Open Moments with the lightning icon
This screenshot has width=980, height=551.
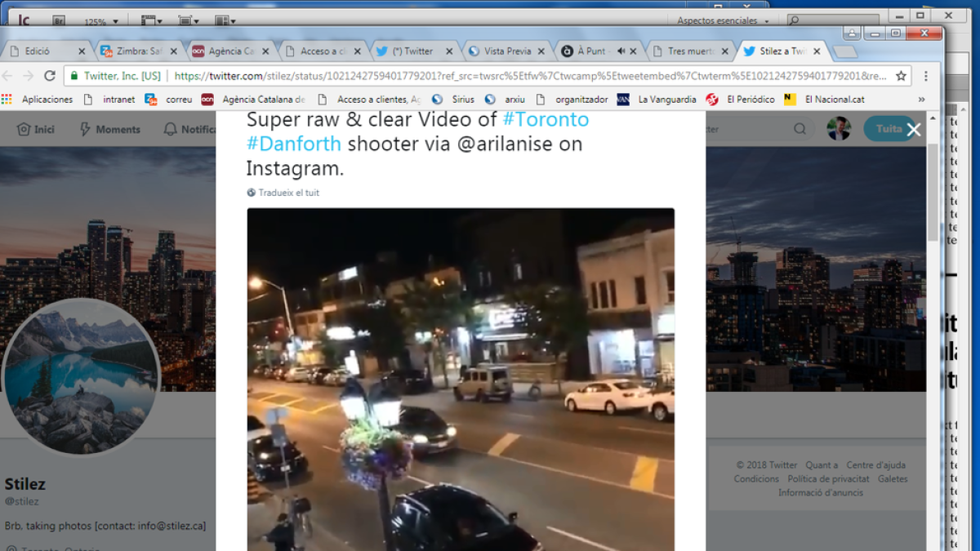click(x=85, y=129)
